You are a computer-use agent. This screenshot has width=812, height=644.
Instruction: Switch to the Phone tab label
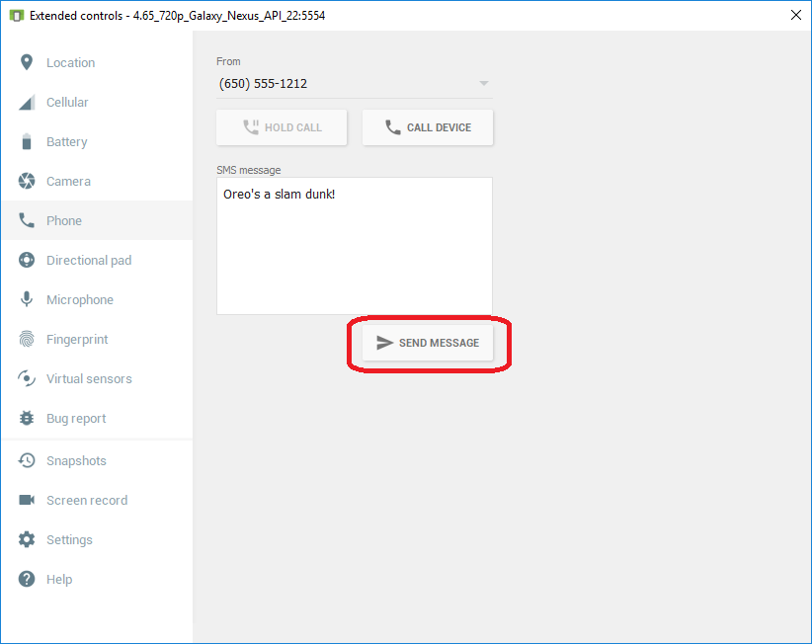pyautogui.click(x=64, y=221)
